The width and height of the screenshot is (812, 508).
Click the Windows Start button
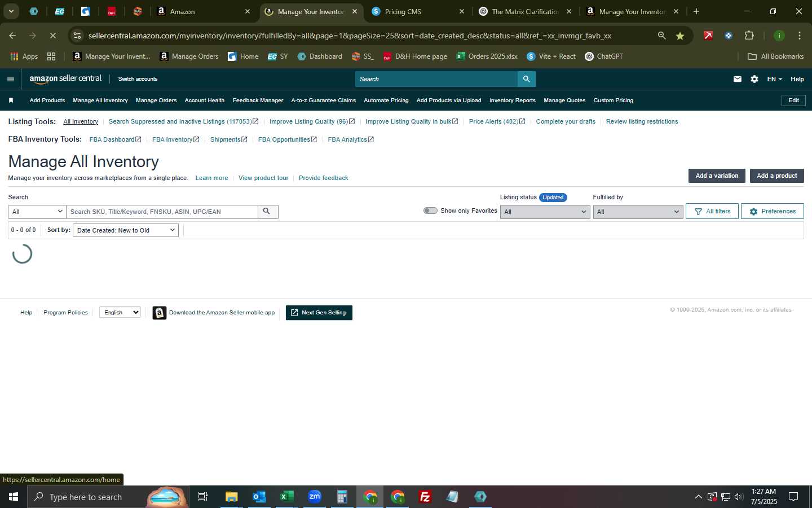(x=14, y=497)
